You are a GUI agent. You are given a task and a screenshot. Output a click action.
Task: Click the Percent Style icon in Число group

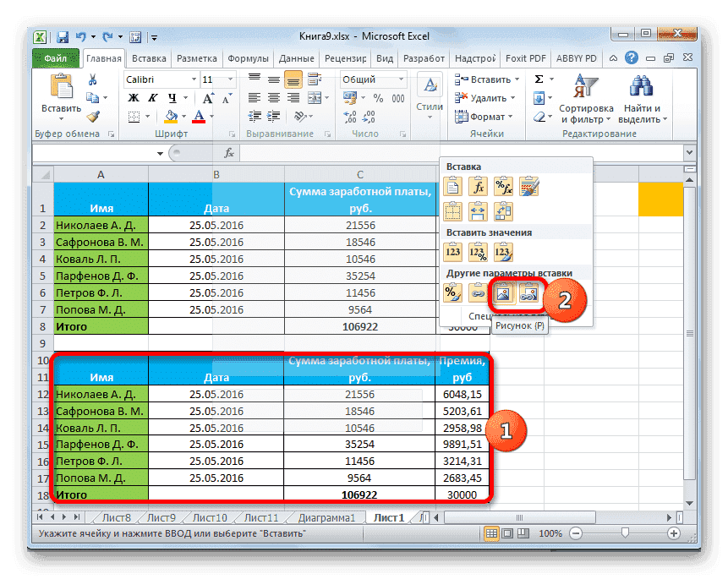click(x=377, y=98)
